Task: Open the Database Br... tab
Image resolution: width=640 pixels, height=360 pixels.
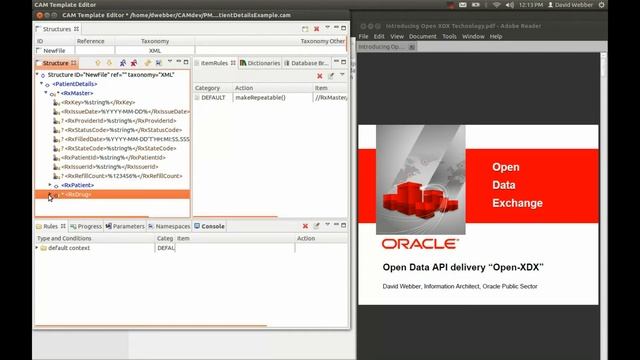Action: point(306,63)
